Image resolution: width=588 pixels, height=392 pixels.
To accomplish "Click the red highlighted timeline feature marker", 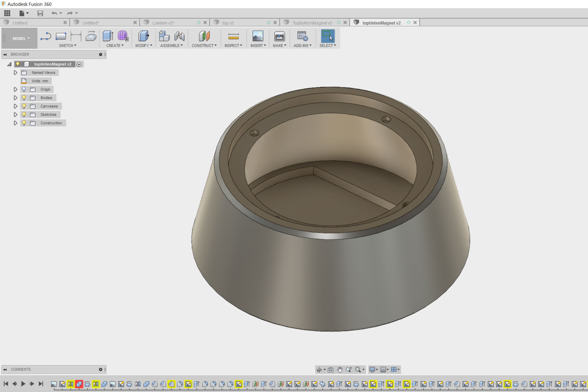I will point(79,384).
